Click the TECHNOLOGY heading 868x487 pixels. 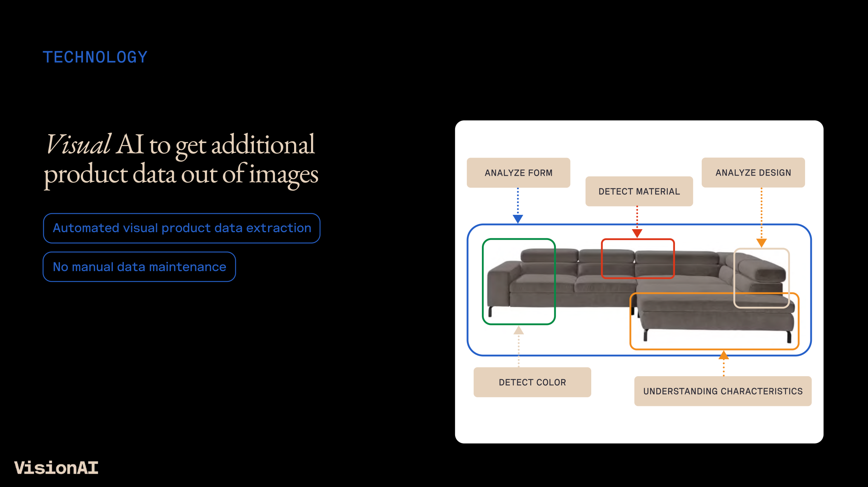(95, 57)
